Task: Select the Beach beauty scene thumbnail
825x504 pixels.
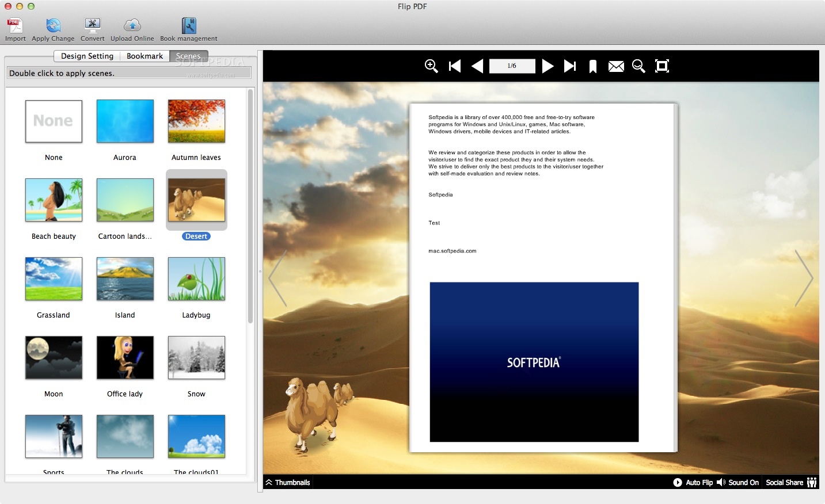Action: [54, 200]
